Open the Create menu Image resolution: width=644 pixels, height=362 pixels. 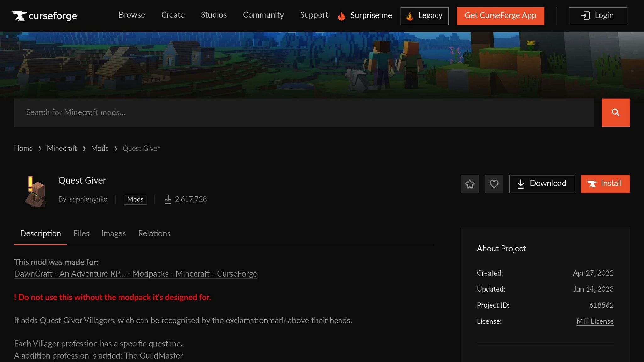coord(173,15)
